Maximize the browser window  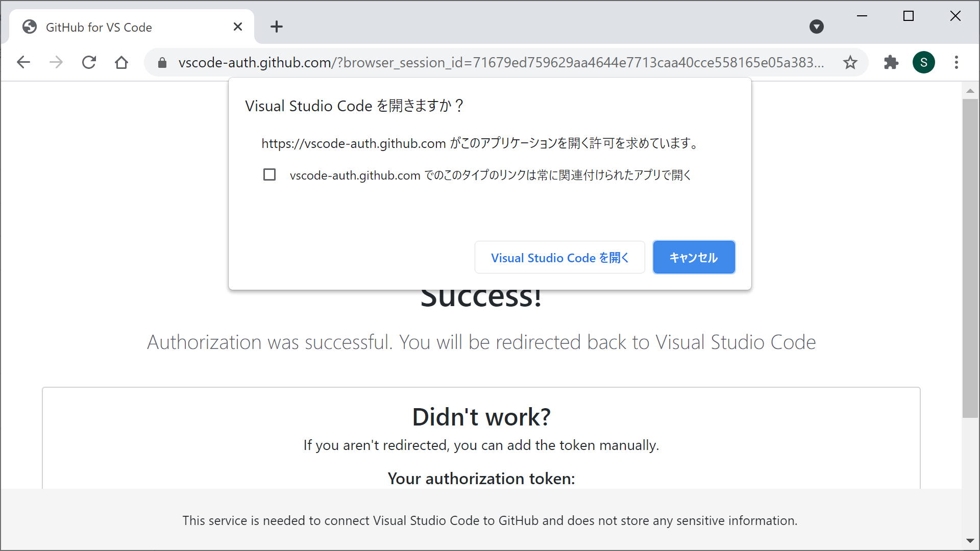909,16
